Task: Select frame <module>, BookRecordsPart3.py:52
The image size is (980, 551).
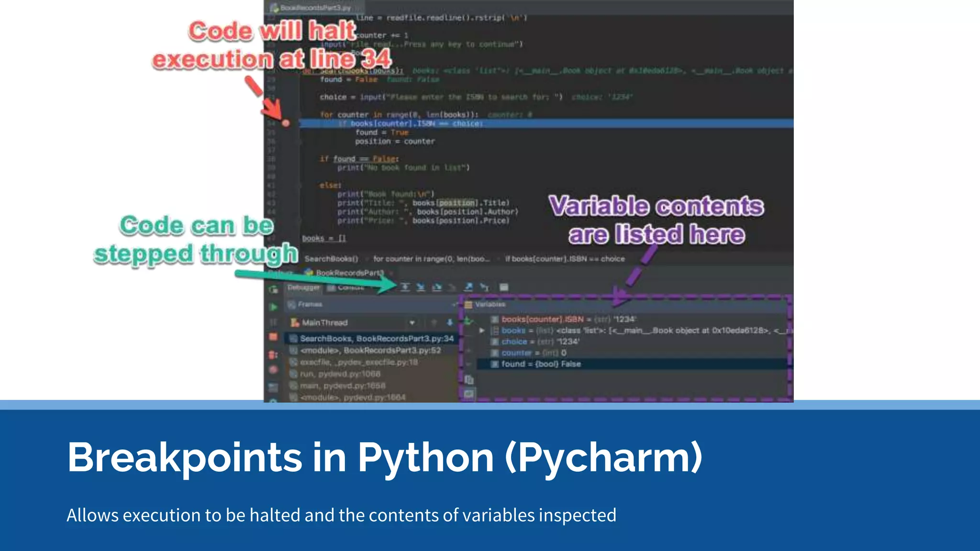Action: (371, 351)
